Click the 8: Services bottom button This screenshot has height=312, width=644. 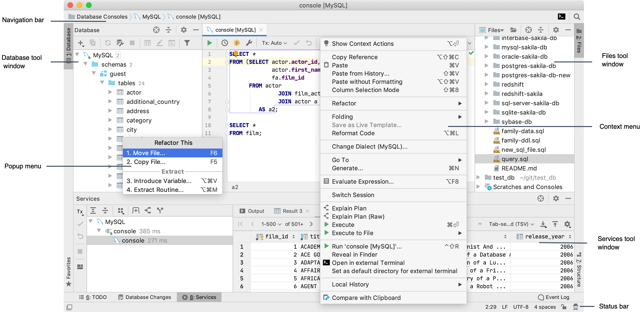(x=199, y=297)
